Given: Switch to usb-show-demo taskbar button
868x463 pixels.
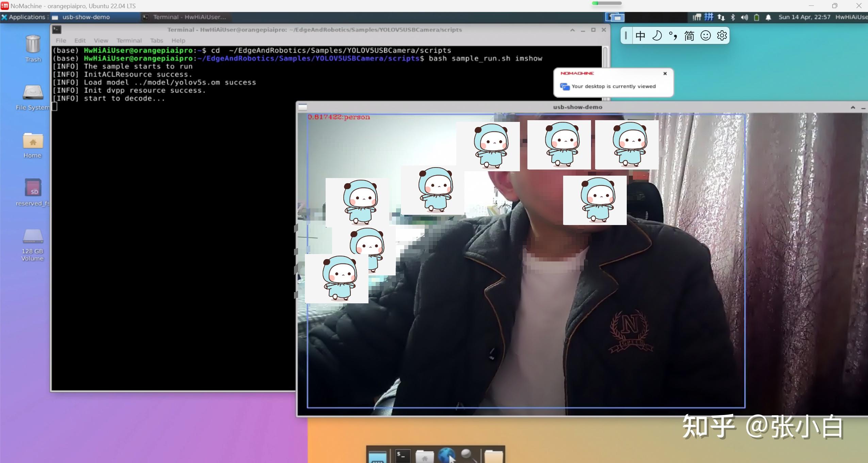Looking at the screenshot, I should [86, 17].
